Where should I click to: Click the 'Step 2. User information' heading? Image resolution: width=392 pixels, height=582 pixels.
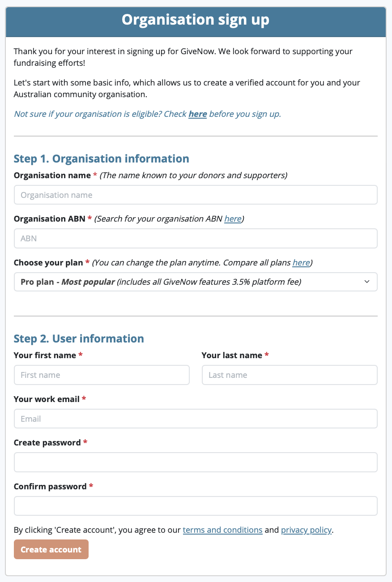pos(78,338)
